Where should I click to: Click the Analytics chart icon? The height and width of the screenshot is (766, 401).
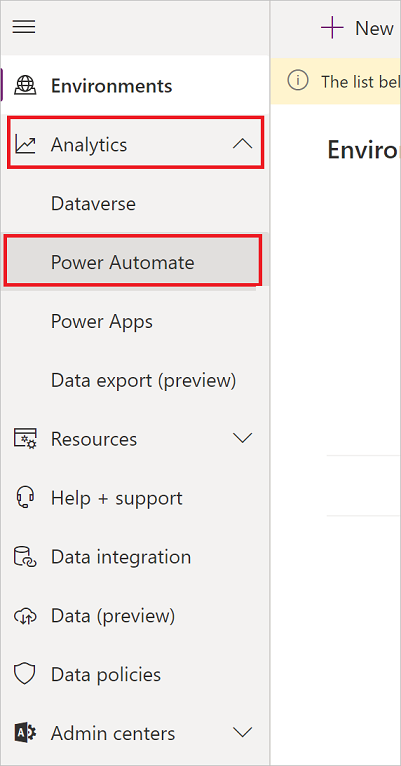(24, 145)
